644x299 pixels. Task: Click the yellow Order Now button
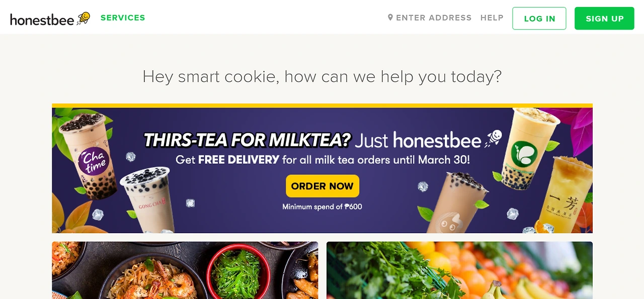tap(323, 186)
